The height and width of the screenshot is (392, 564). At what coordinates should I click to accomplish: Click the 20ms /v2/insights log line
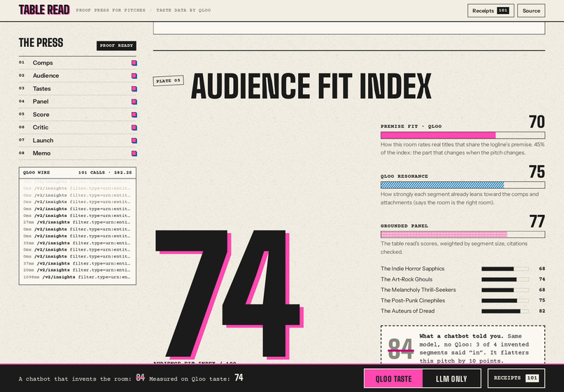[78, 270]
